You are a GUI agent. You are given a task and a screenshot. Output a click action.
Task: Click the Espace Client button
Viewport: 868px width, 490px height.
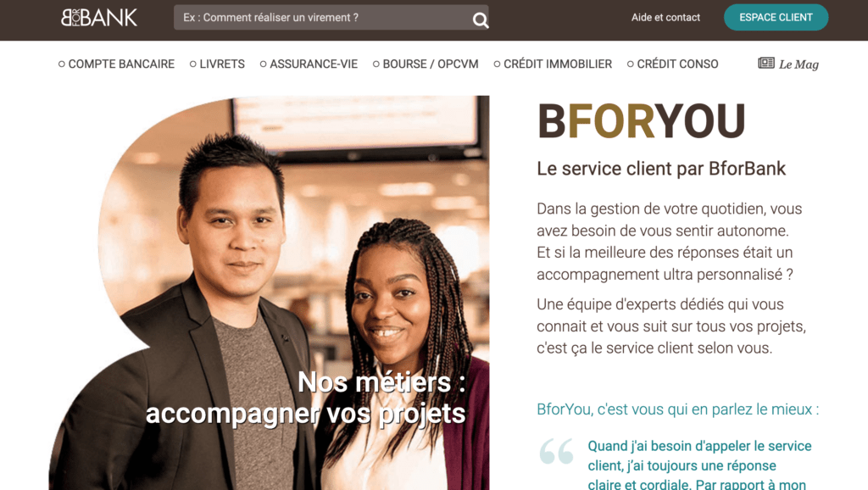click(776, 17)
